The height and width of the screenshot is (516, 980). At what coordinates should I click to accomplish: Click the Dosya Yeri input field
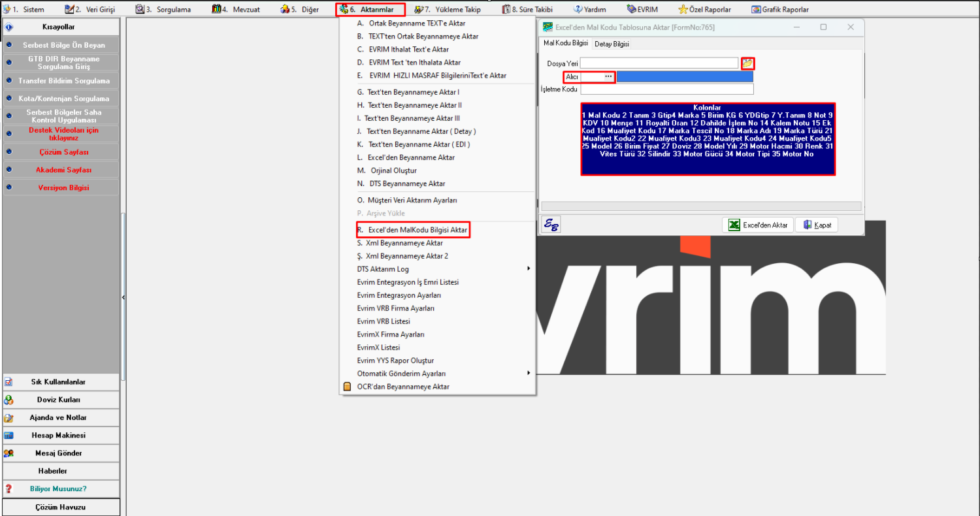(x=659, y=63)
